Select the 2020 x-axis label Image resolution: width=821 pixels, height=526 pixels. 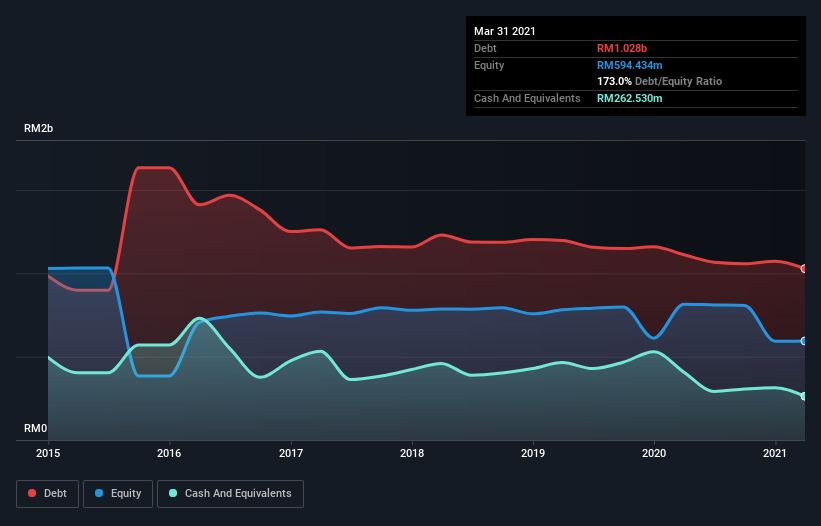(654, 453)
